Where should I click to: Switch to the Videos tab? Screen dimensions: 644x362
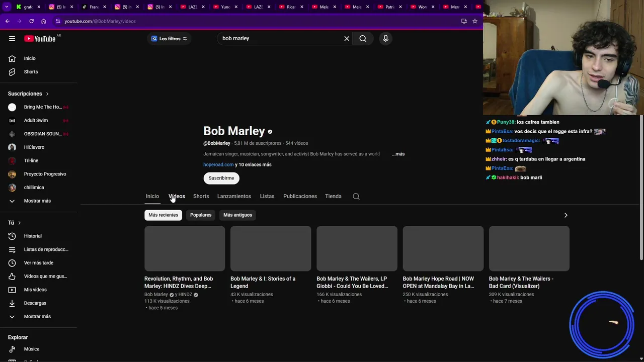pyautogui.click(x=177, y=197)
